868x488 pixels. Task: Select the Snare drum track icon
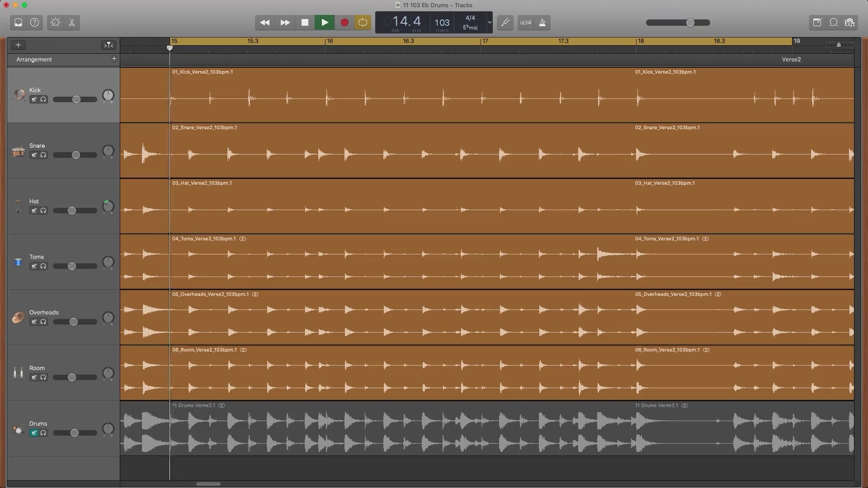pyautogui.click(x=19, y=151)
